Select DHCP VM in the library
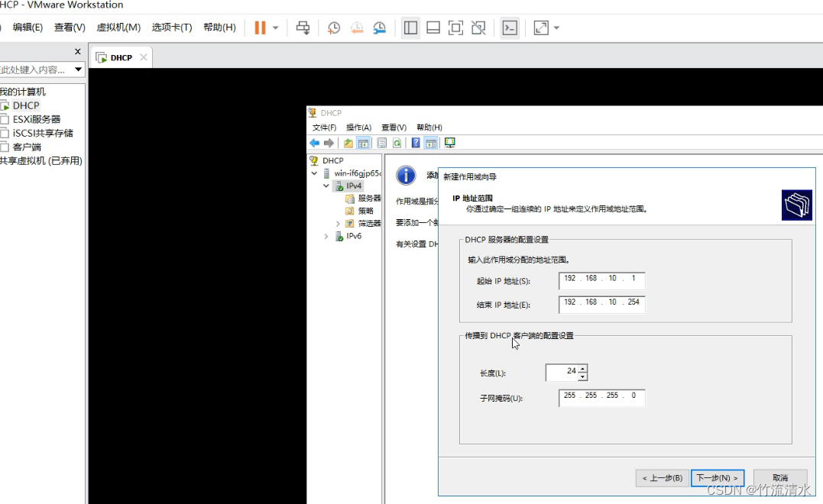The width and height of the screenshot is (823, 504). coord(26,105)
